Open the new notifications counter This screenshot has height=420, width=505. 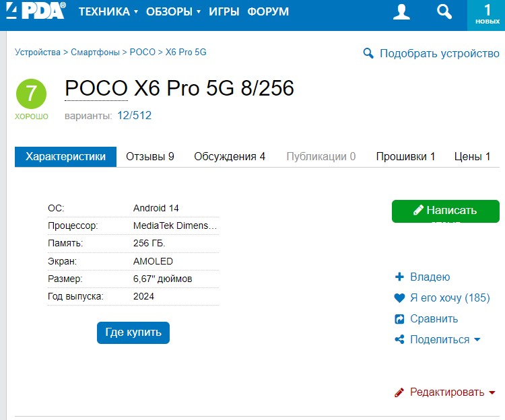487,14
